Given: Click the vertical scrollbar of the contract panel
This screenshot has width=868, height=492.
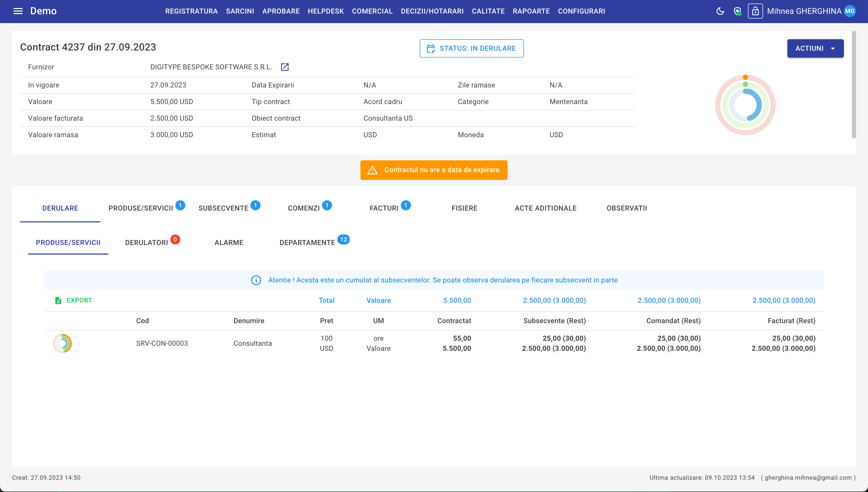Looking at the screenshot, I should coord(853,84).
